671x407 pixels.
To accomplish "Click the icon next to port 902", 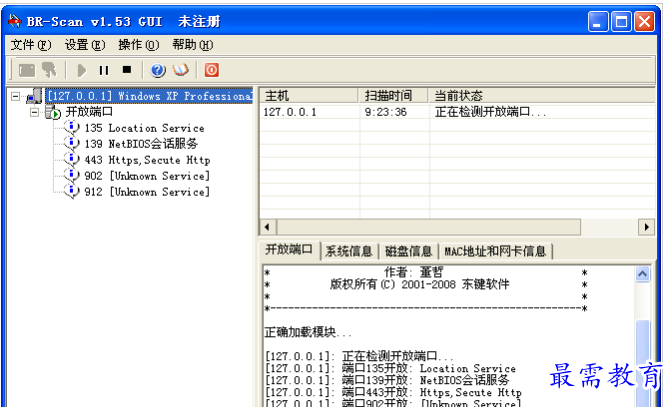I will [x=71, y=176].
